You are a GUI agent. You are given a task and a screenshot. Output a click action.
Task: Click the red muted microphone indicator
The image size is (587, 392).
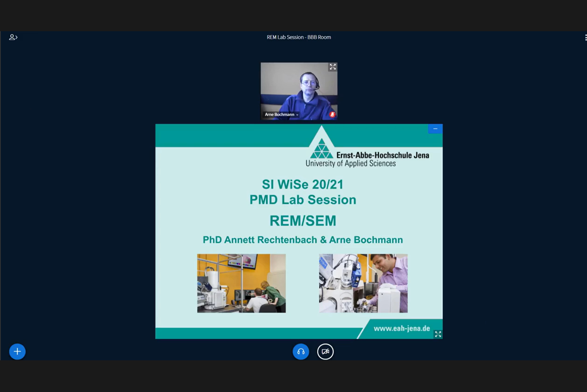(x=332, y=115)
